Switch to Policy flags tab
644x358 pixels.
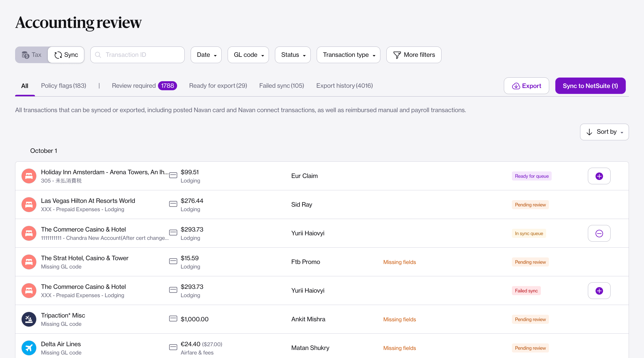pyautogui.click(x=63, y=86)
